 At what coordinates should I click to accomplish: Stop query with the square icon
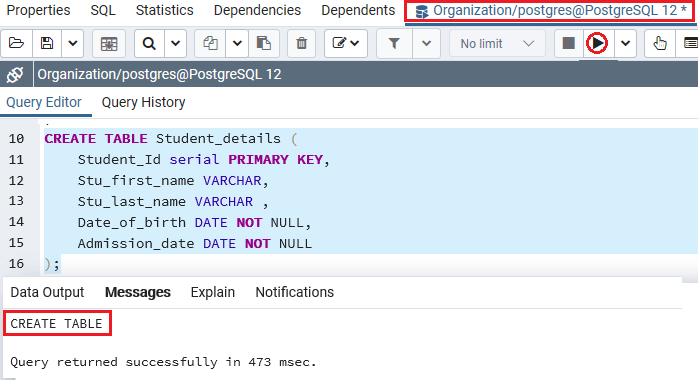(x=568, y=44)
